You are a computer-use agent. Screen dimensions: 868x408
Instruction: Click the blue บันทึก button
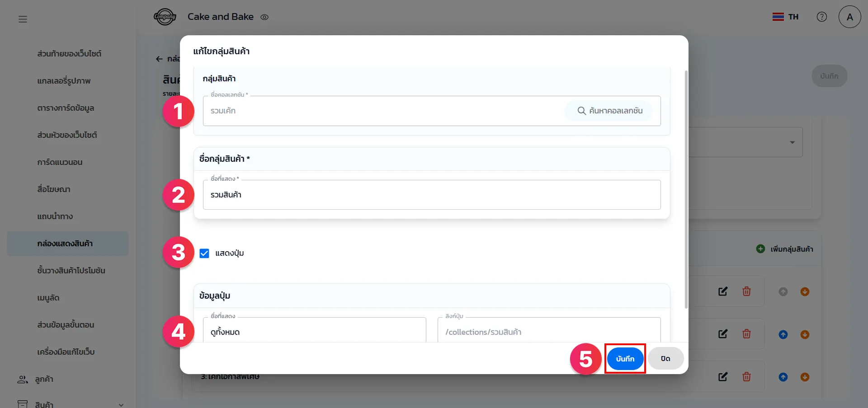(x=625, y=359)
